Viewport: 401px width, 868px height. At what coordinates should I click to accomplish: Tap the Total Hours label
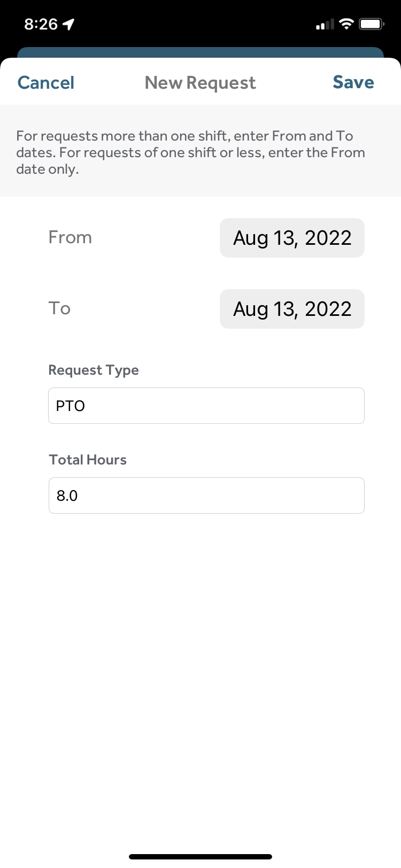pyautogui.click(x=88, y=460)
